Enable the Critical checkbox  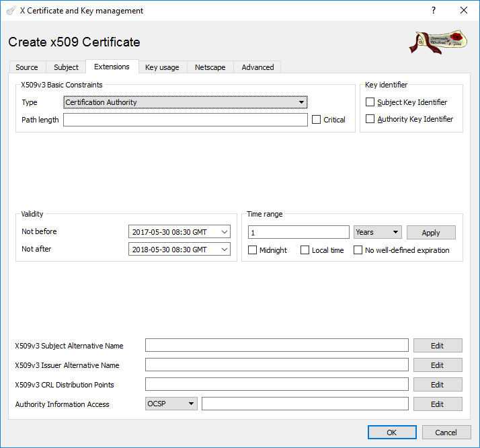(x=317, y=120)
